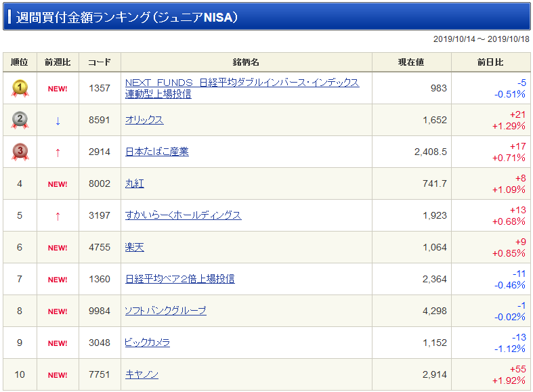Click the +0.68% change value
The height and width of the screenshot is (392, 533).
tap(509, 222)
